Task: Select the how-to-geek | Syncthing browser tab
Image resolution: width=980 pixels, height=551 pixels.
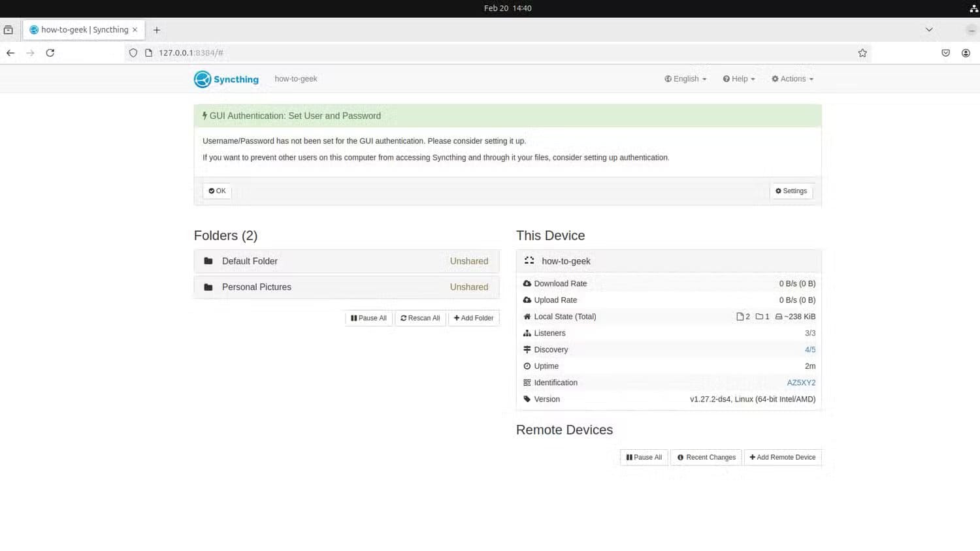Action: click(84, 30)
